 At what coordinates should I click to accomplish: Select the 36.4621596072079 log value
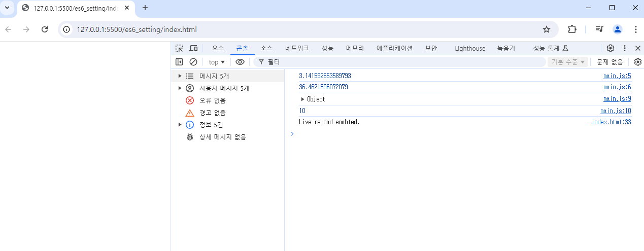click(x=323, y=87)
